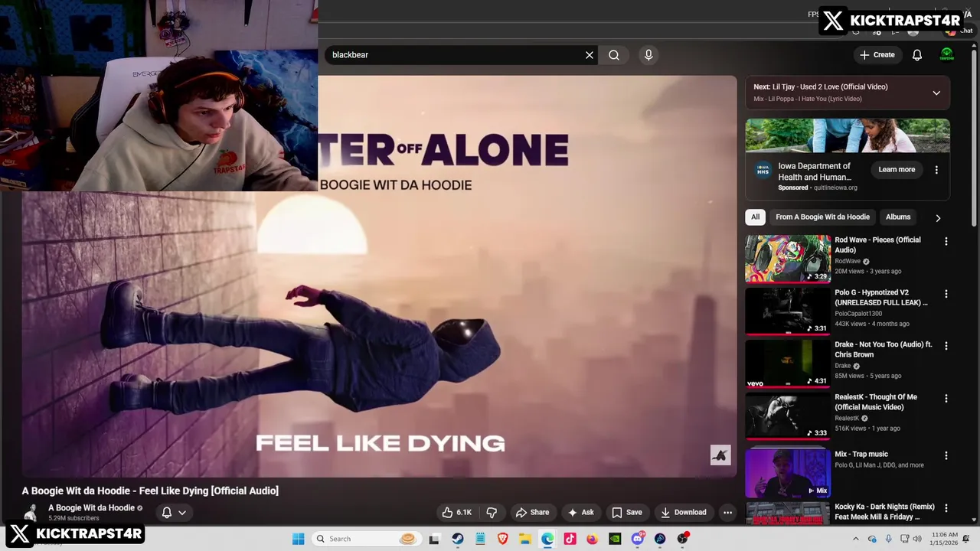Open Windows notification center bell
This screenshot has height=551, width=980.
966,539
